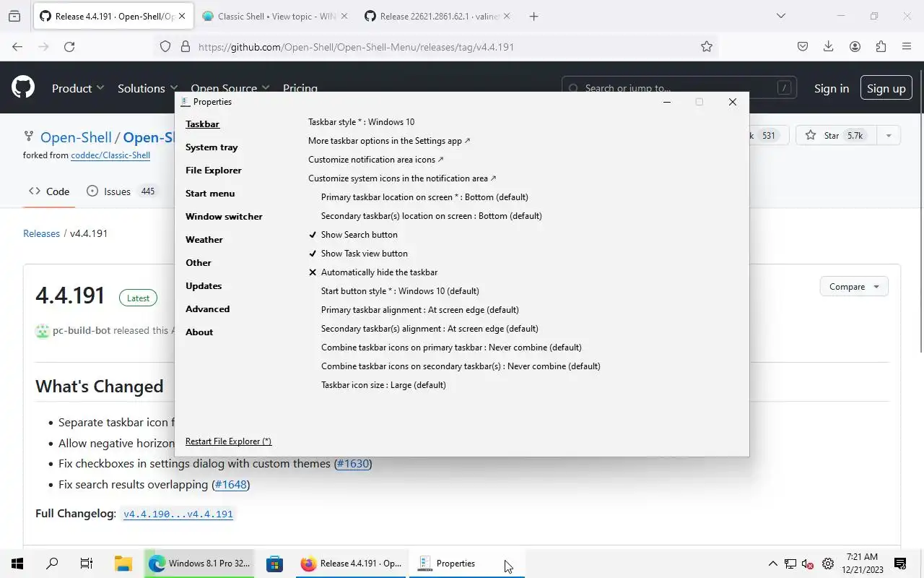Switch to Classic Shell View topic tab
The height and width of the screenshot is (578, 924).
(x=275, y=16)
